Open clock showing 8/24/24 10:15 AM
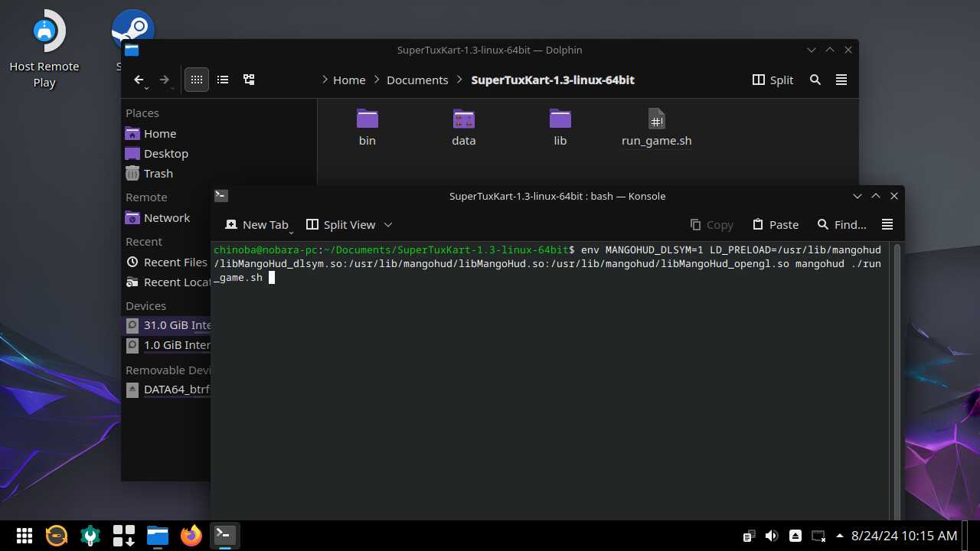980x551 pixels. (x=904, y=536)
